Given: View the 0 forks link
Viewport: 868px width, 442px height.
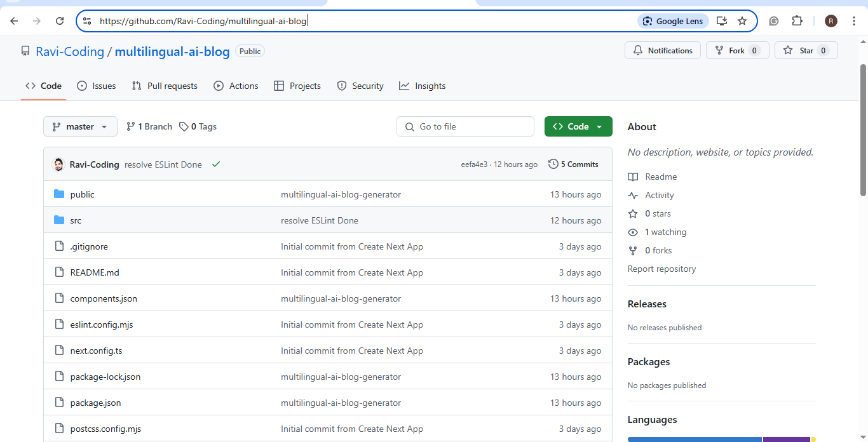Looking at the screenshot, I should point(650,250).
